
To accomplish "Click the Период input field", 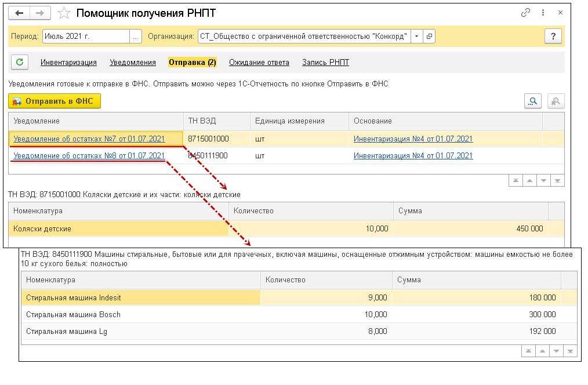I will (85, 37).
